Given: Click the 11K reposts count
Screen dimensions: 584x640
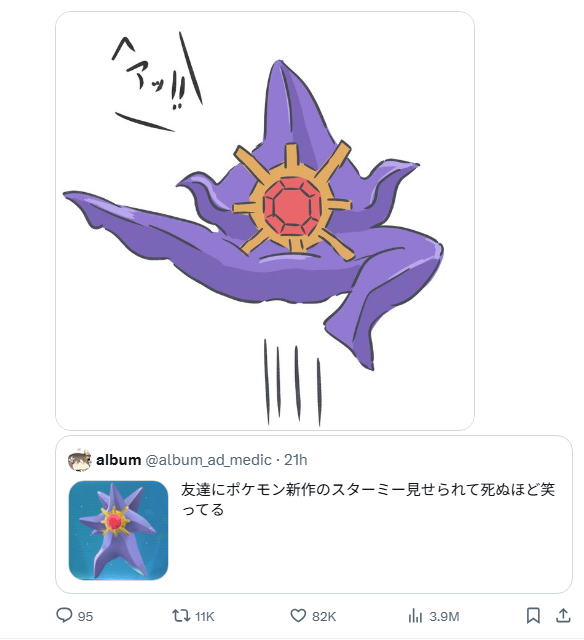Looking at the screenshot, I should point(204,616).
